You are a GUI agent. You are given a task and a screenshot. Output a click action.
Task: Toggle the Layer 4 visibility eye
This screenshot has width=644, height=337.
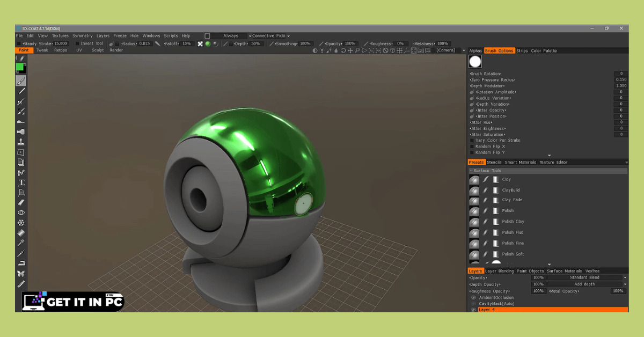pyautogui.click(x=473, y=310)
